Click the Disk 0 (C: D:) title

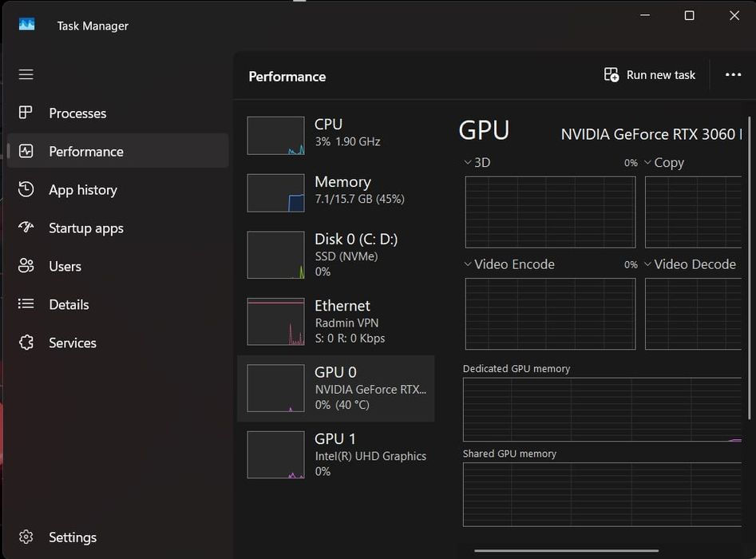pos(356,240)
